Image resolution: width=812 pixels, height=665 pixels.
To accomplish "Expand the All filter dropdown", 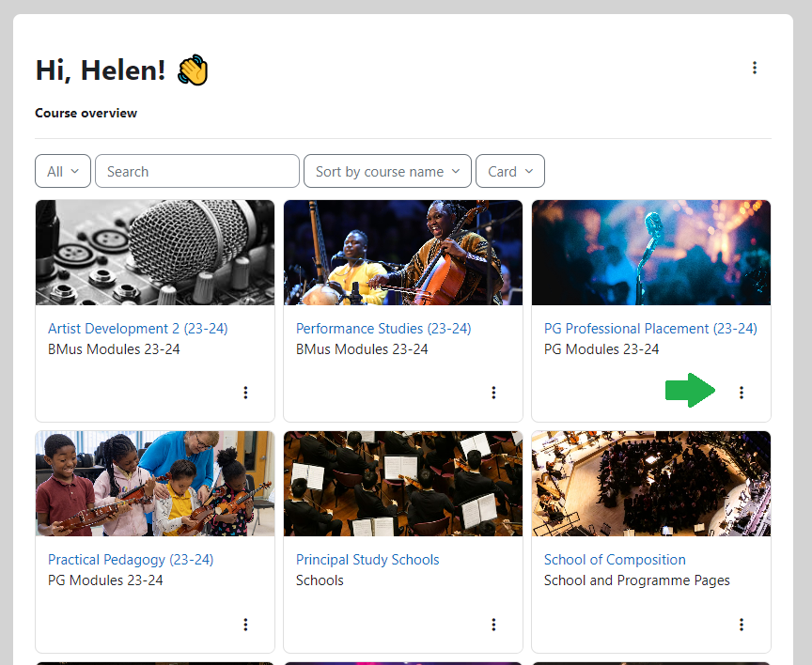I will [x=63, y=171].
